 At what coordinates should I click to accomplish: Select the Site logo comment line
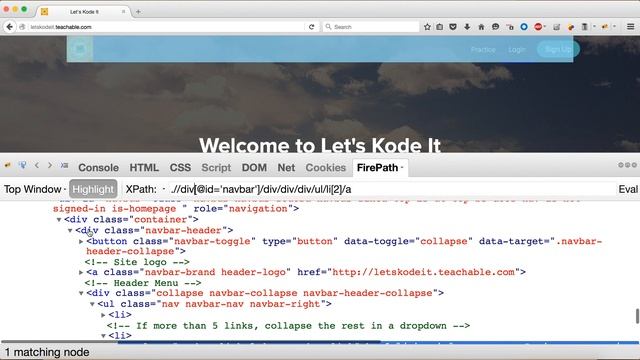[x=137, y=262]
